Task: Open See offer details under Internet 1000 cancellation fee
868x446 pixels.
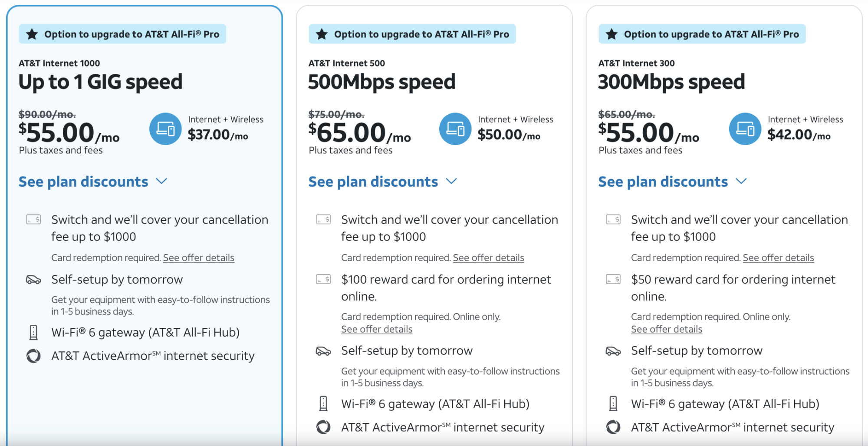Action: 199,258
